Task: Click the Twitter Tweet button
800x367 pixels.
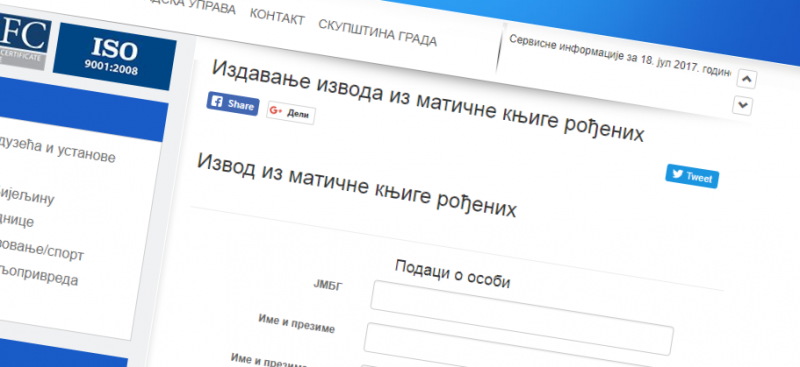Action: point(692,176)
